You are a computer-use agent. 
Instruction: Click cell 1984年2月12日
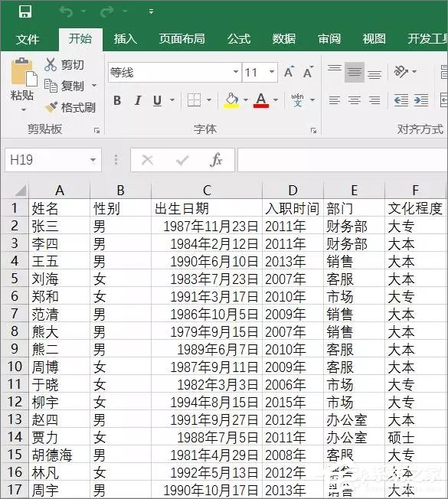tap(207, 244)
